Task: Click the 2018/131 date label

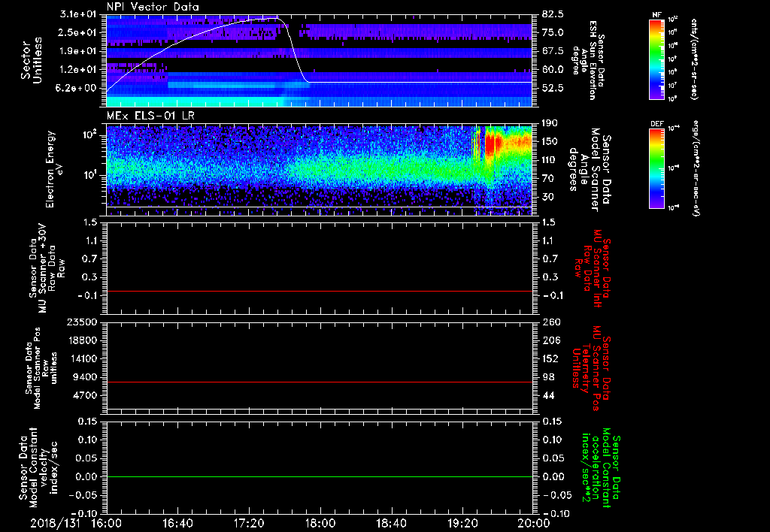Action: (53, 522)
